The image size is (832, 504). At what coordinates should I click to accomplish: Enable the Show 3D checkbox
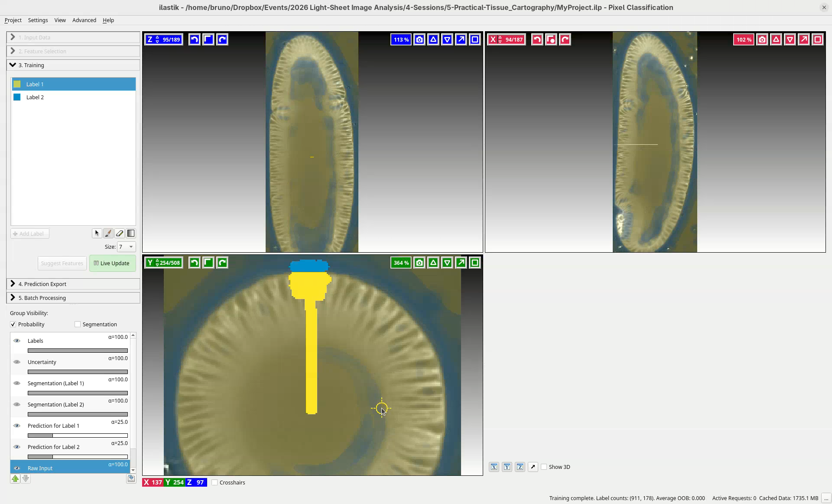tap(544, 467)
